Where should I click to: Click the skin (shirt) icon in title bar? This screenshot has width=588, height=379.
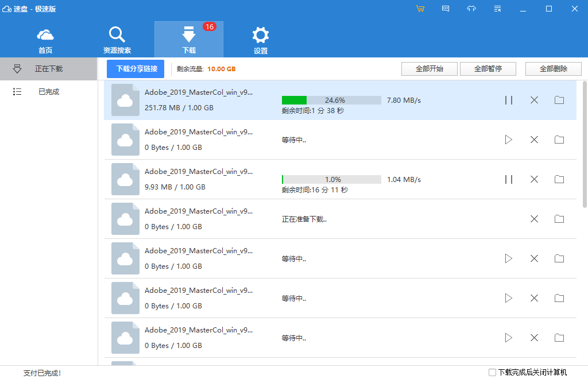(471, 9)
